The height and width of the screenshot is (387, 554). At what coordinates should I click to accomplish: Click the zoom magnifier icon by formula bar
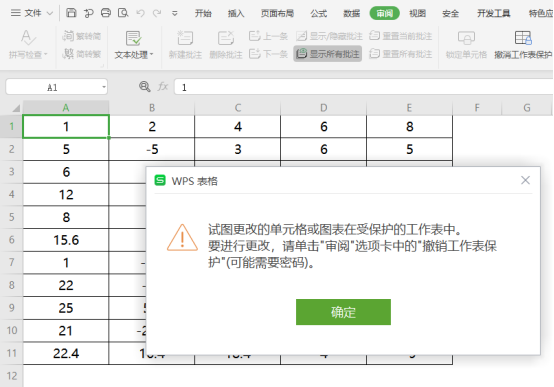tap(145, 87)
